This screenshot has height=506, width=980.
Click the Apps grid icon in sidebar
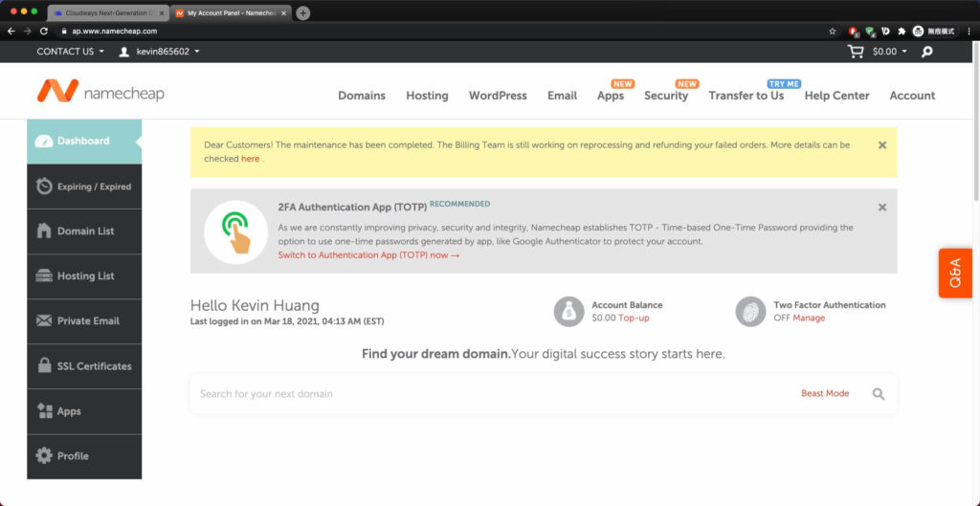coord(44,411)
